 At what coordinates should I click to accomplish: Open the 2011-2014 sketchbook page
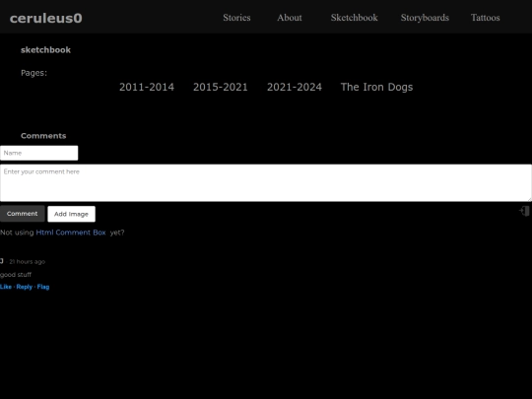147,88
